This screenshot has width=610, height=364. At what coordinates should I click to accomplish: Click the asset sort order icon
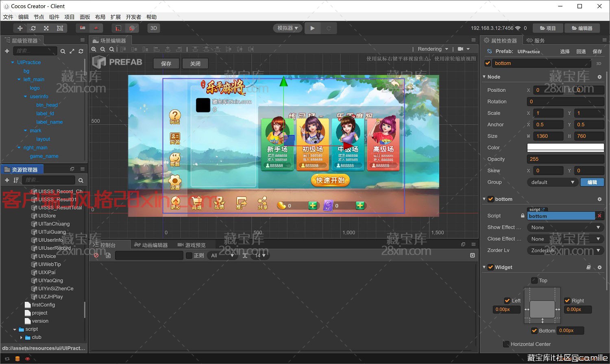(16, 180)
